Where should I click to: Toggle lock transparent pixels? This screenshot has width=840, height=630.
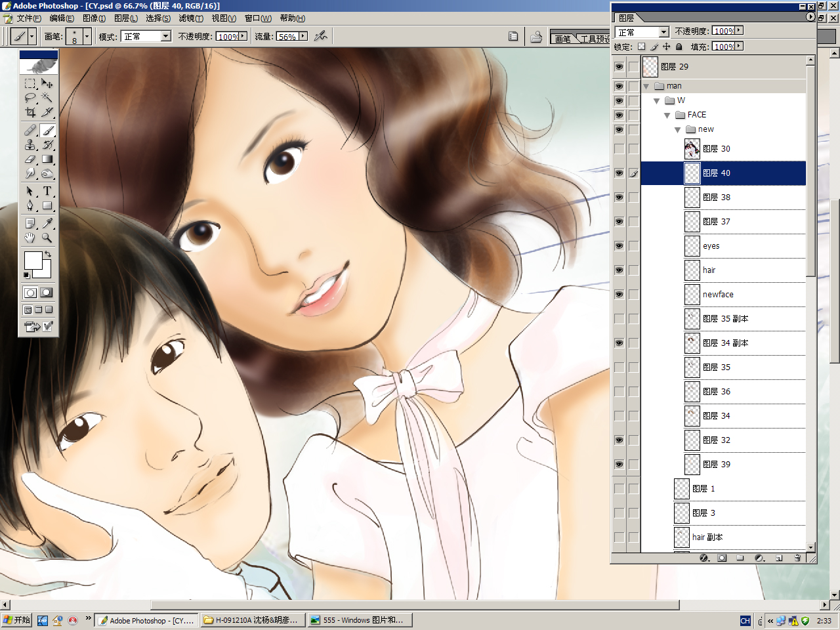tap(641, 47)
